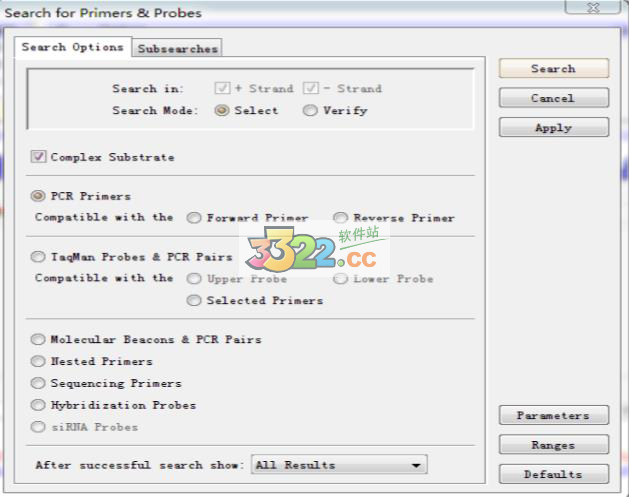Choose Select search mode

click(x=222, y=110)
